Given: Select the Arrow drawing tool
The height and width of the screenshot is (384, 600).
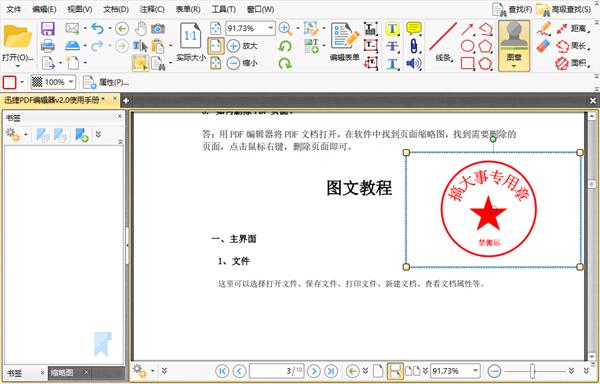Looking at the screenshot, I should [467, 29].
